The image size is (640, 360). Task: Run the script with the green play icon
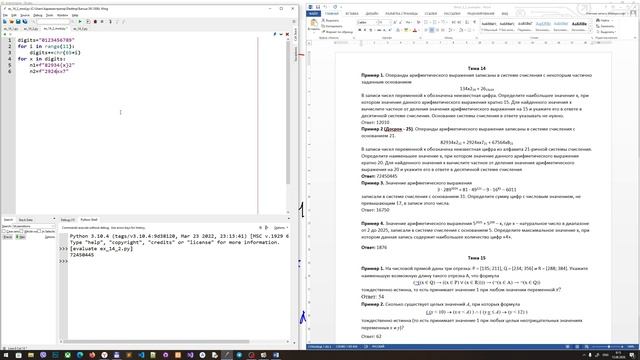(80, 22)
